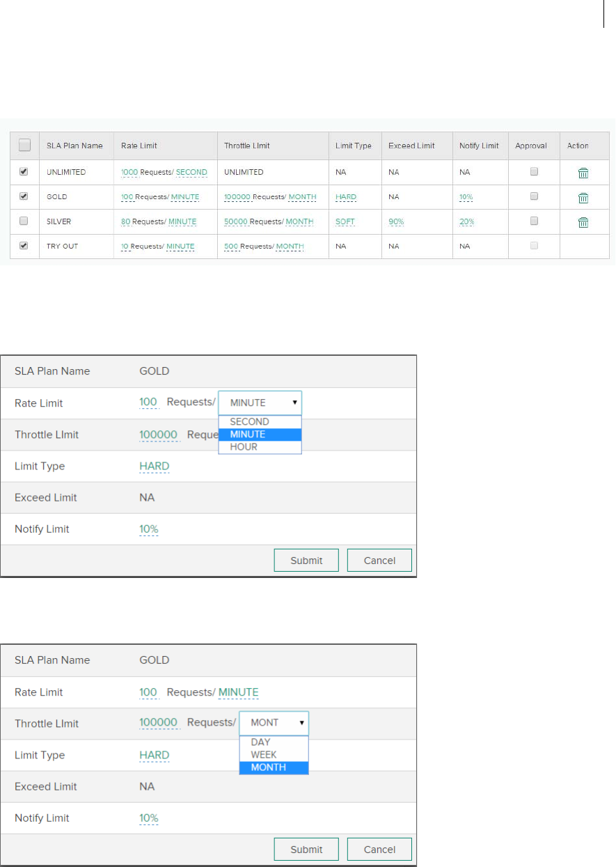Open the Throttle Limit period dropdown

coord(274,723)
